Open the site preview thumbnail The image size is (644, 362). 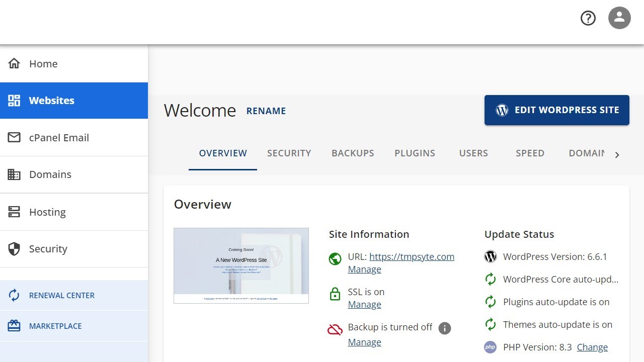coord(241,265)
